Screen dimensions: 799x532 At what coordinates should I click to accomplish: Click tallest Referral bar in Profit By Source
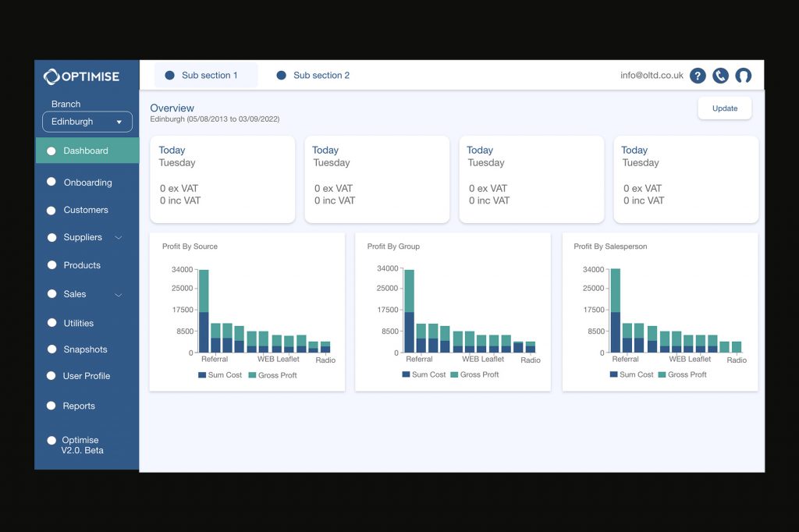(204, 310)
